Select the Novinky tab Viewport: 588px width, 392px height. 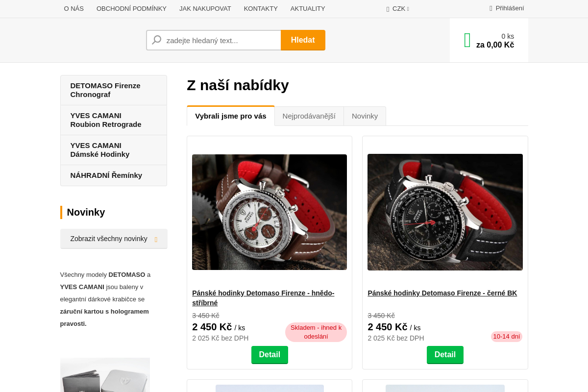coord(365,116)
